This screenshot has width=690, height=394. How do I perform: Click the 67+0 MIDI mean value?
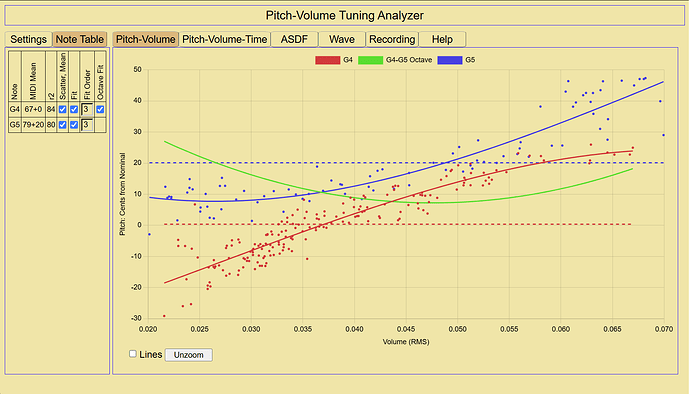33,109
